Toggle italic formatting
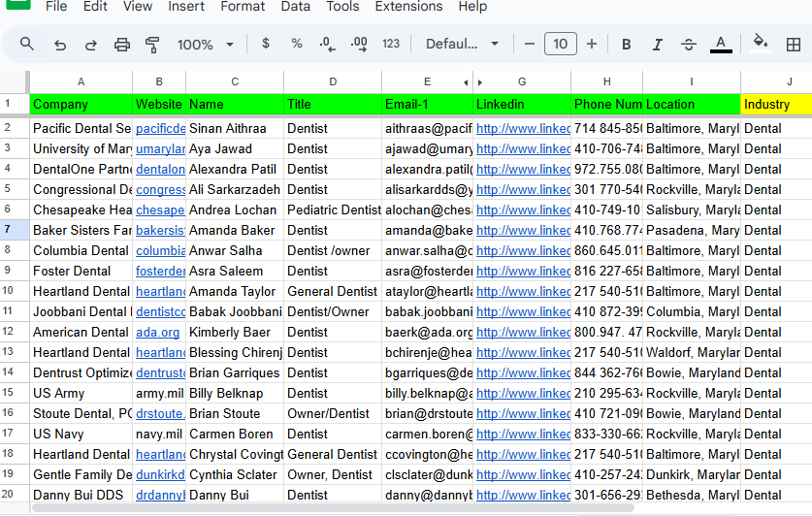The image size is (812, 516). (657, 45)
